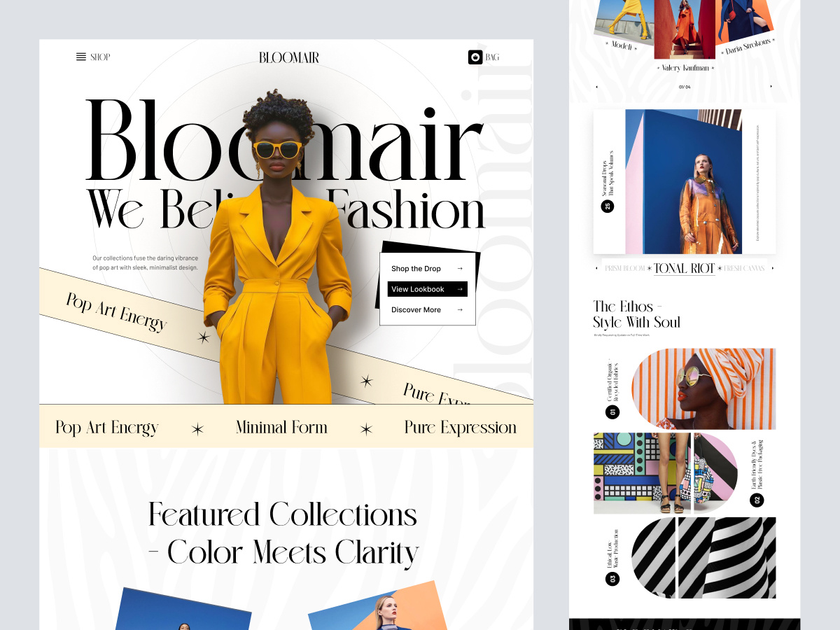Select the TONAL RIOT collection tab
This screenshot has height=630, width=840.
coord(684,268)
